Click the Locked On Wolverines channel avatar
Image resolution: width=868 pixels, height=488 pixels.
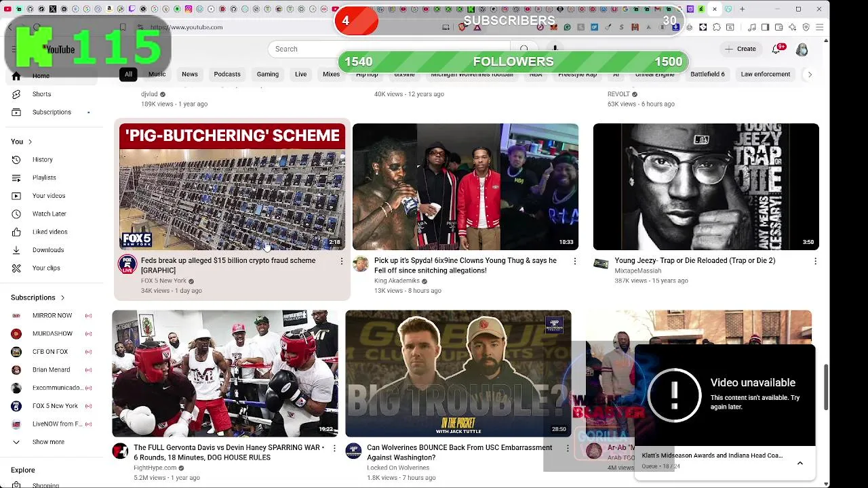[x=353, y=451]
